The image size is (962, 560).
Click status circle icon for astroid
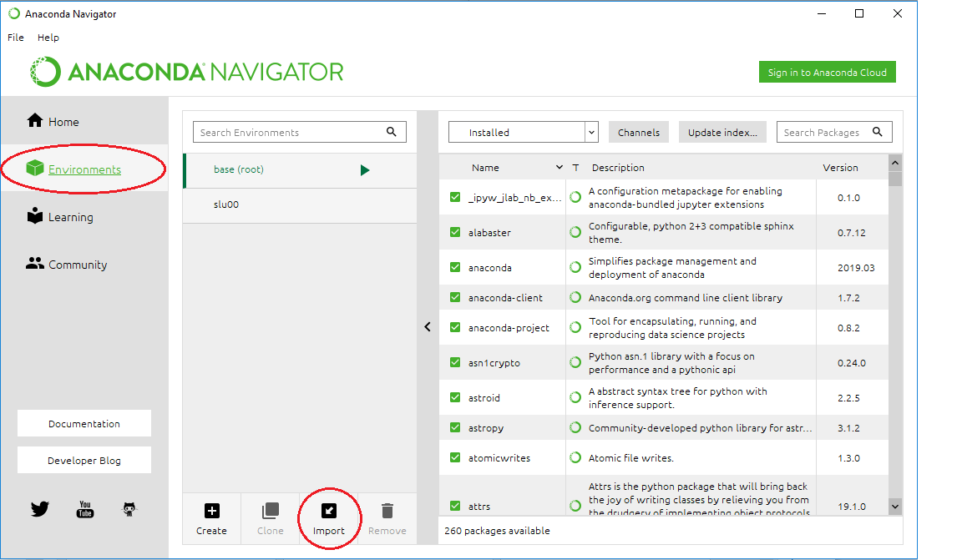click(x=575, y=397)
